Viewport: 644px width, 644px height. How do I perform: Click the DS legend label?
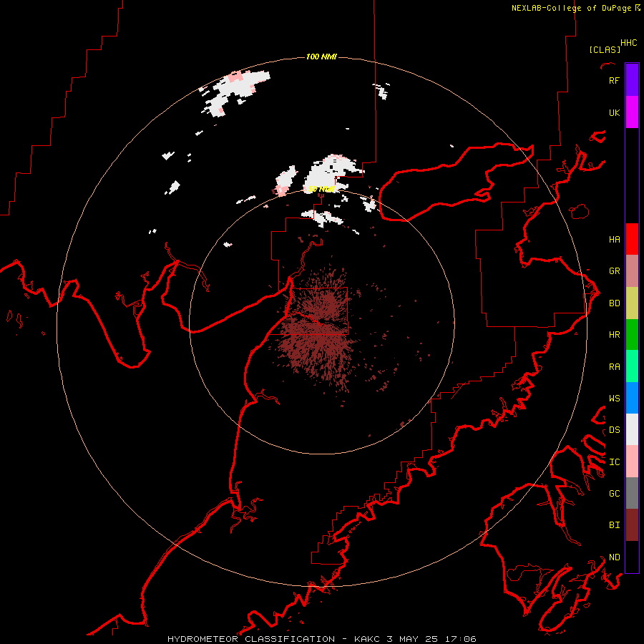pos(614,430)
